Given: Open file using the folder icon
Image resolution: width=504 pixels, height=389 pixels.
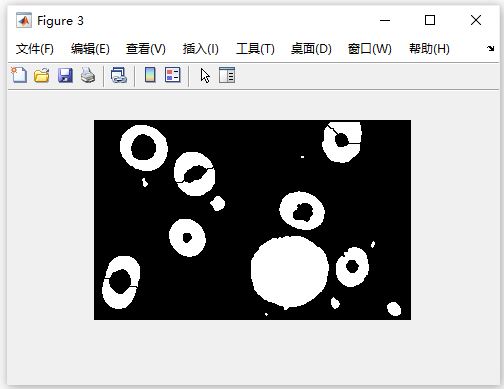Looking at the screenshot, I should tap(42, 75).
